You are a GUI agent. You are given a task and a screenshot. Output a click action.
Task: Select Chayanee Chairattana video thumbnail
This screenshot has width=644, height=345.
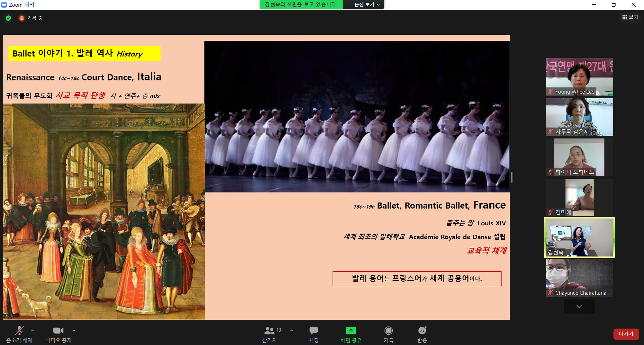(x=579, y=278)
